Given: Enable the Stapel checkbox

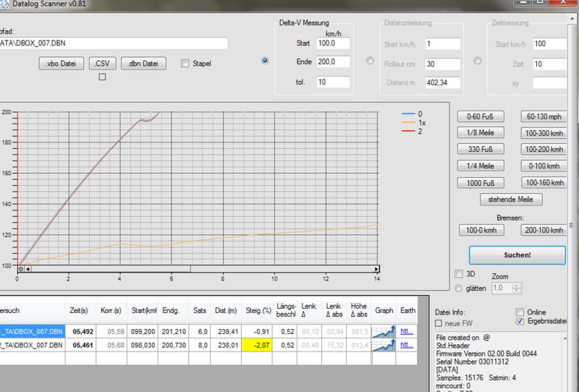Looking at the screenshot, I should 185,64.
